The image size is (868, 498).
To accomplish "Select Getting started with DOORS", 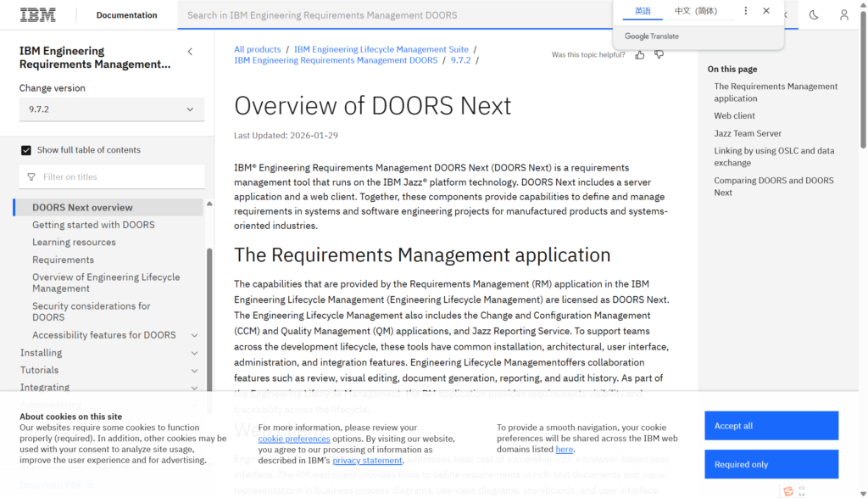I will tap(93, 225).
